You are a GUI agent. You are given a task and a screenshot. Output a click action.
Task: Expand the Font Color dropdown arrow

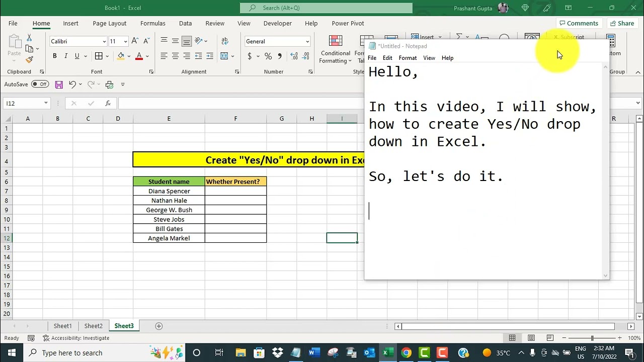(147, 56)
